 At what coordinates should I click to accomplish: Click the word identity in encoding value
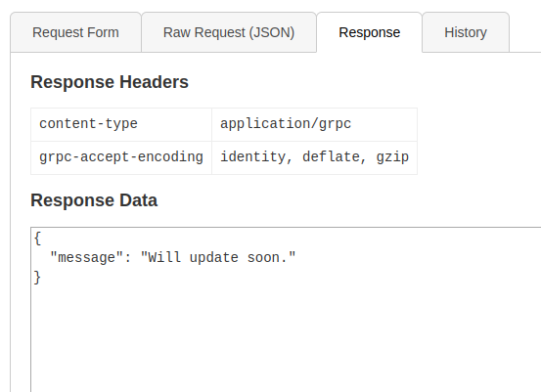[253, 157]
